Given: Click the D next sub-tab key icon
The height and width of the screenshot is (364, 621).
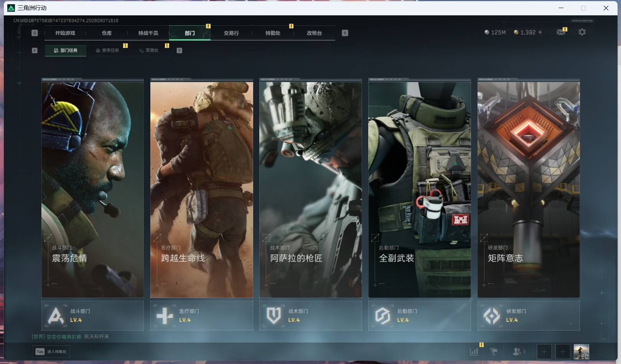Looking at the screenshot, I should pyautogui.click(x=179, y=50).
